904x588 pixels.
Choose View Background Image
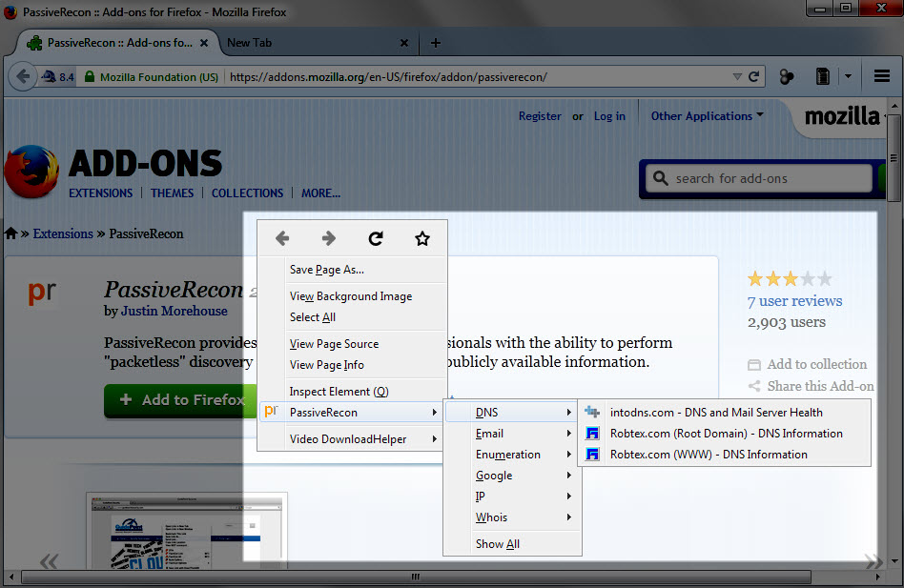pos(352,296)
